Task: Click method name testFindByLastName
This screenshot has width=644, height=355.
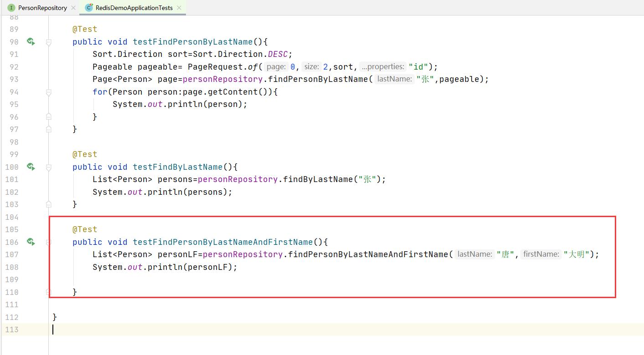Action: pos(177,167)
